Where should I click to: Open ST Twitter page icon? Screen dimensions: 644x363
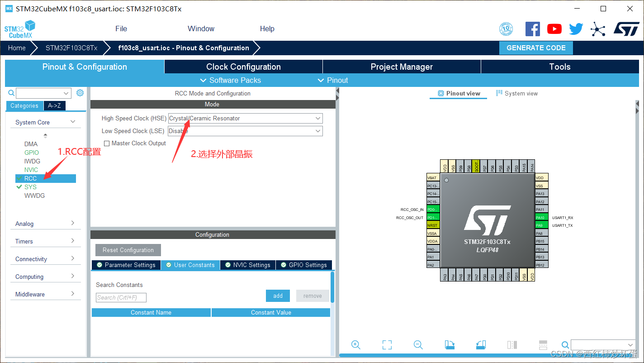(576, 29)
